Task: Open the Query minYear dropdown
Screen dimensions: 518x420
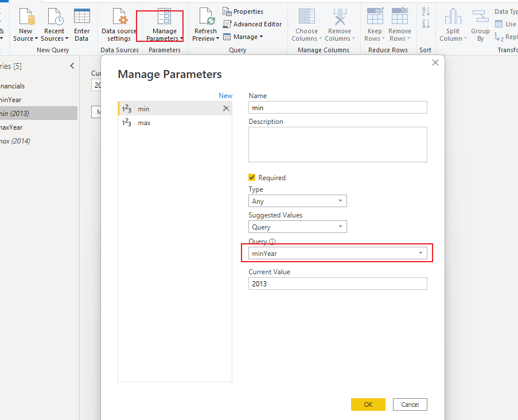Action: 338,253
